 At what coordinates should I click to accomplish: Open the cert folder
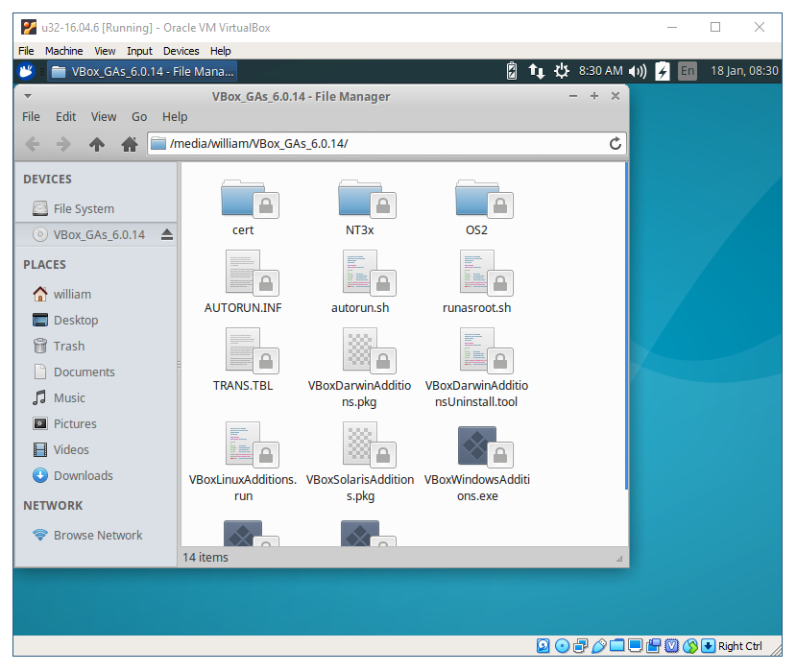pyautogui.click(x=243, y=199)
